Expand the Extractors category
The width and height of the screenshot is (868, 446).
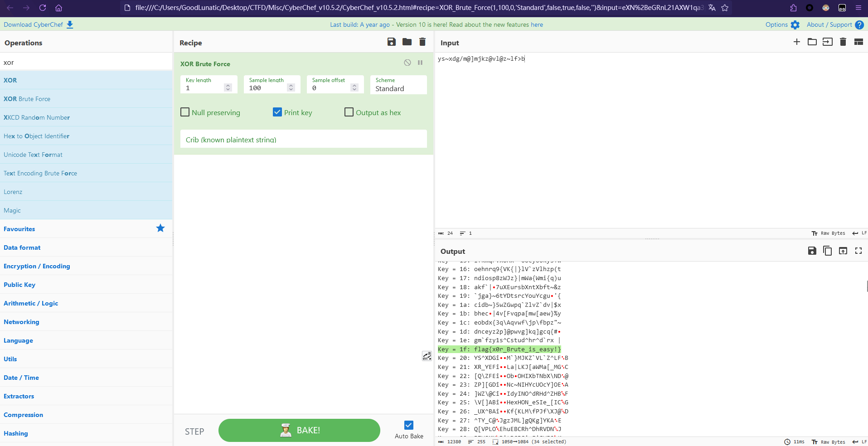[x=86, y=396]
